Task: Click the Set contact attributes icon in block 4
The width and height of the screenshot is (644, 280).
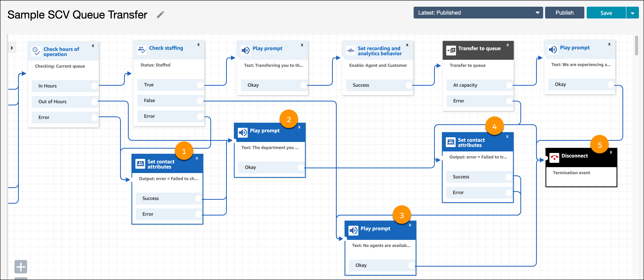Action: [x=451, y=142]
